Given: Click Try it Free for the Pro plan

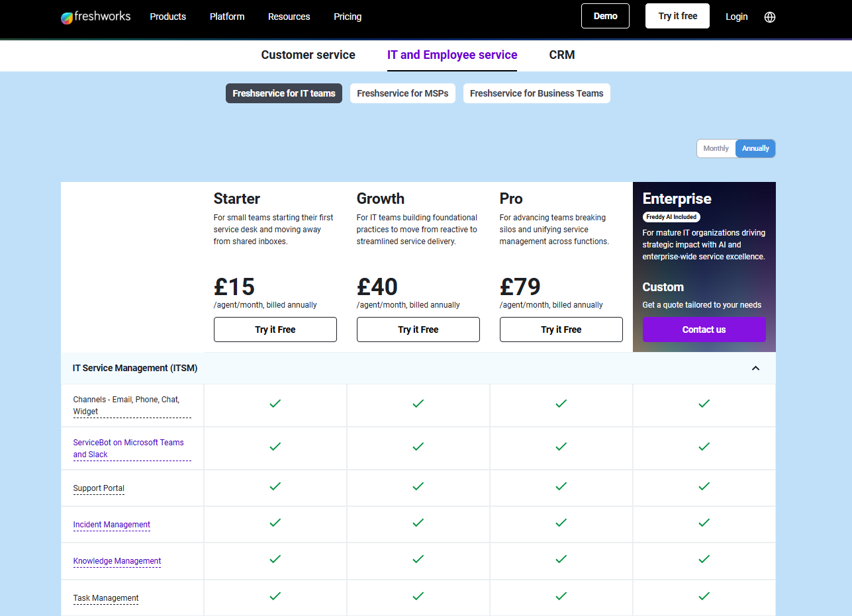Looking at the screenshot, I should (561, 330).
